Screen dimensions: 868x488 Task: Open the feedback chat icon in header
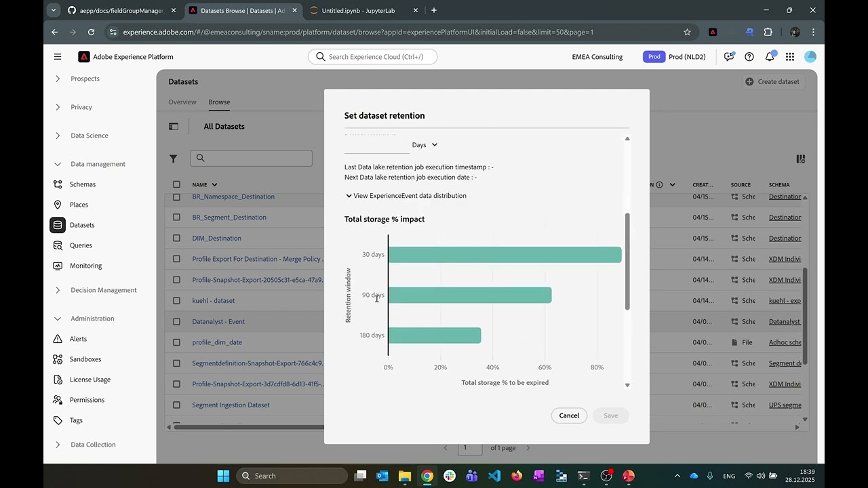coord(729,57)
